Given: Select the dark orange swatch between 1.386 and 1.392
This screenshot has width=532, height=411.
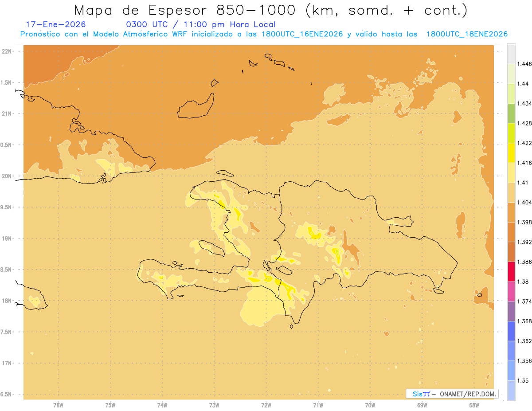Looking at the screenshot, I should click(511, 251).
